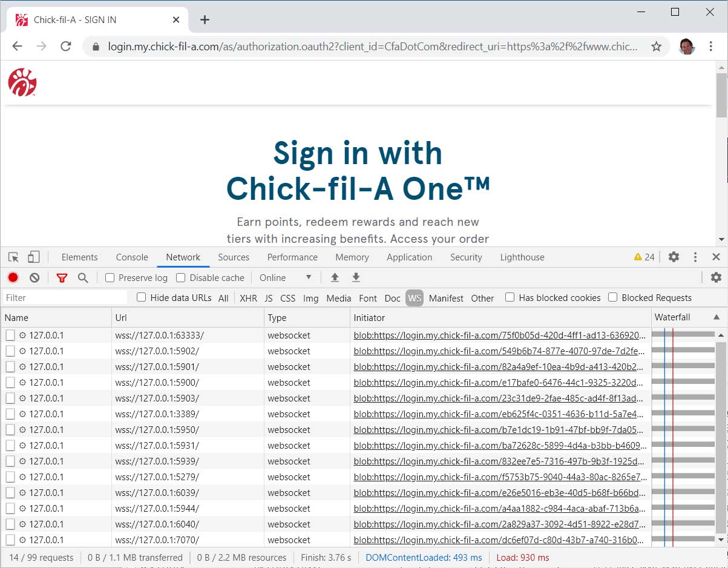Screen dimensions: 728x568
Task: Check Has blocked cookies
Action: 510,297
